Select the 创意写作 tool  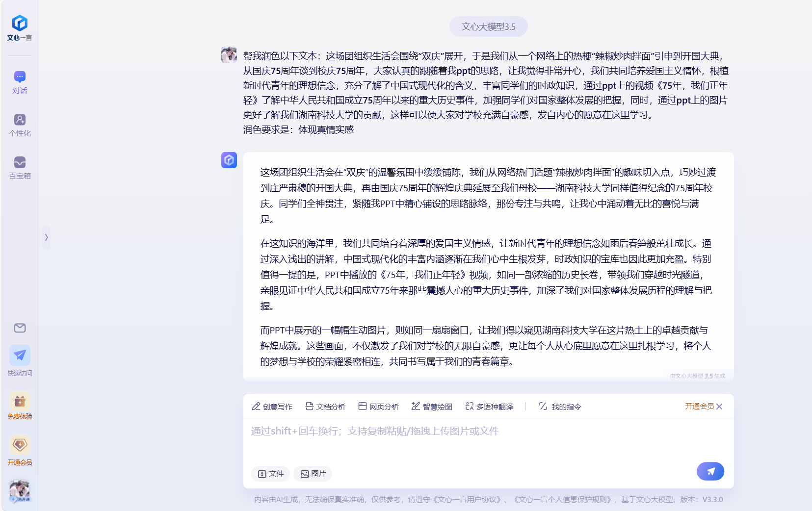point(272,407)
